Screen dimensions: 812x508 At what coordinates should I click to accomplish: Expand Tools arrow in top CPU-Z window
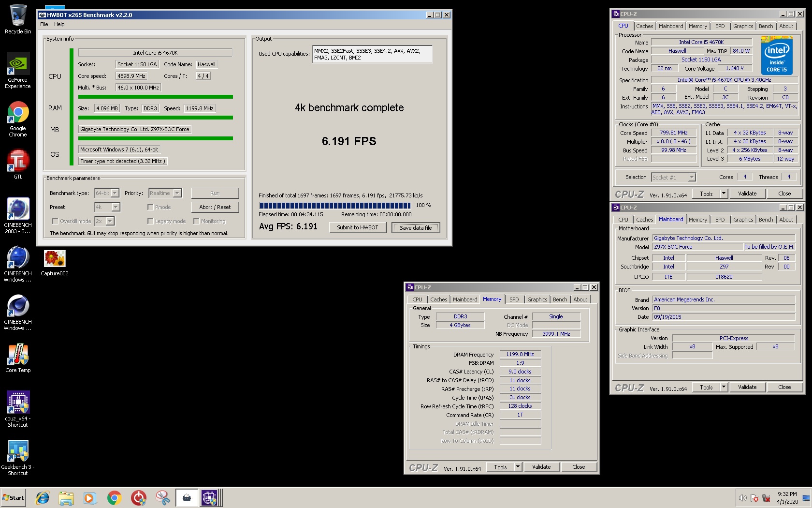pos(724,194)
